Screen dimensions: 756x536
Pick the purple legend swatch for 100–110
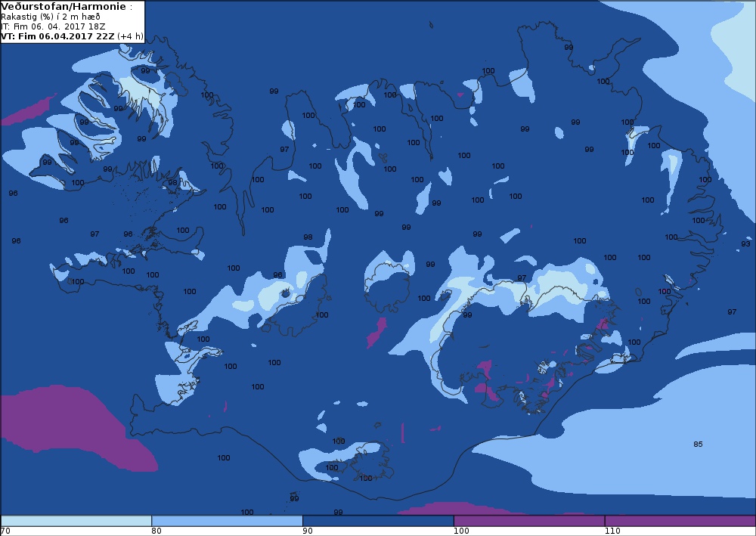click(529, 521)
